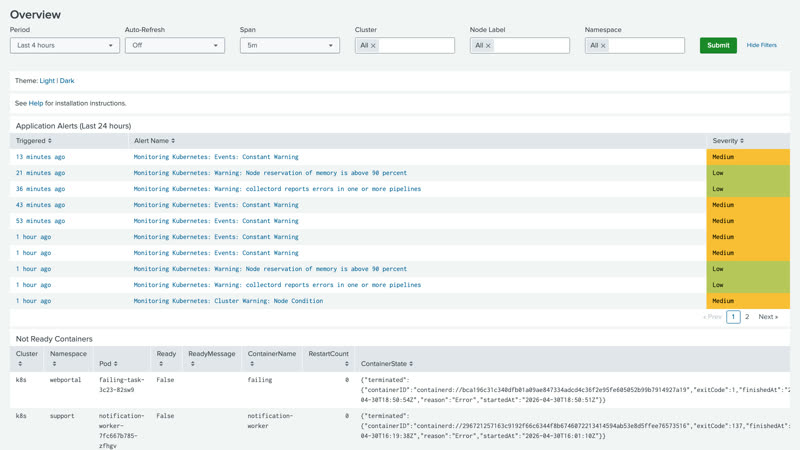Go to page 2 of the alerts
The image size is (800, 450).
pos(747,317)
